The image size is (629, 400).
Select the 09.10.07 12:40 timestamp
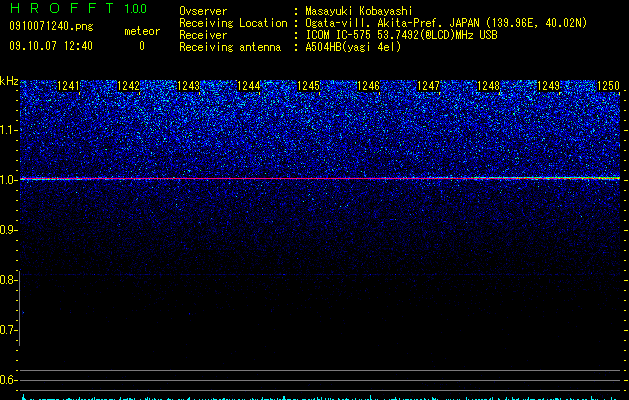coord(51,46)
